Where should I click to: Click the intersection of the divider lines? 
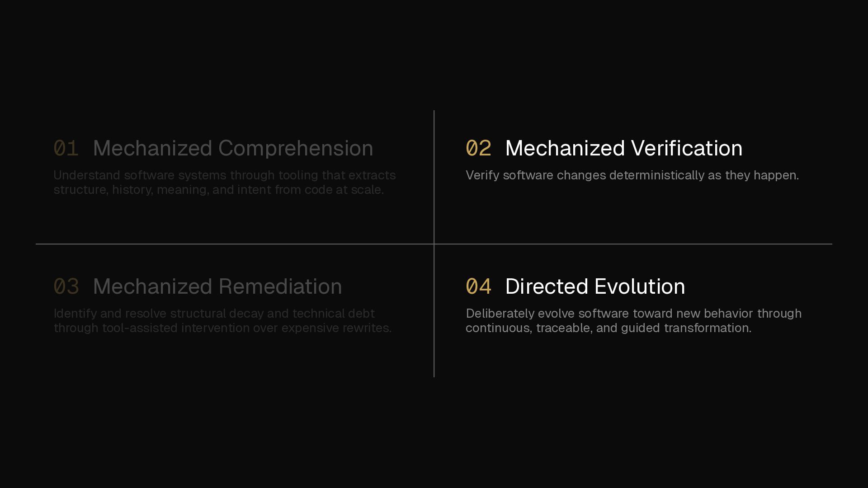pyautogui.click(x=434, y=244)
